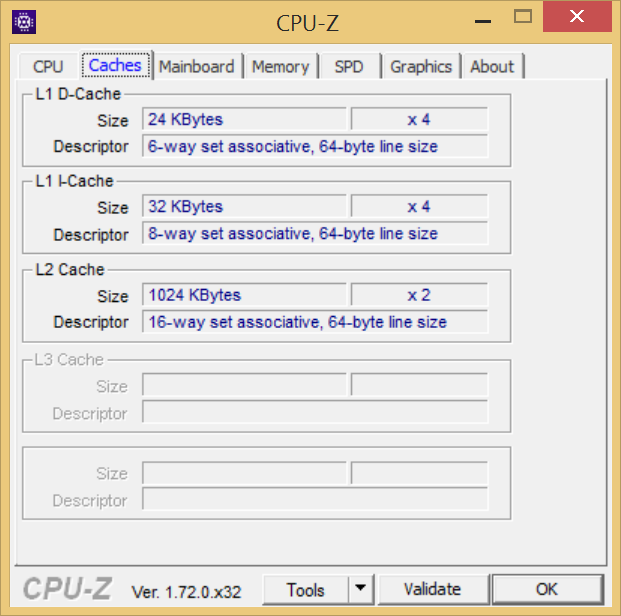Select the Caches tab
621x616 pixels.
[115, 65]
